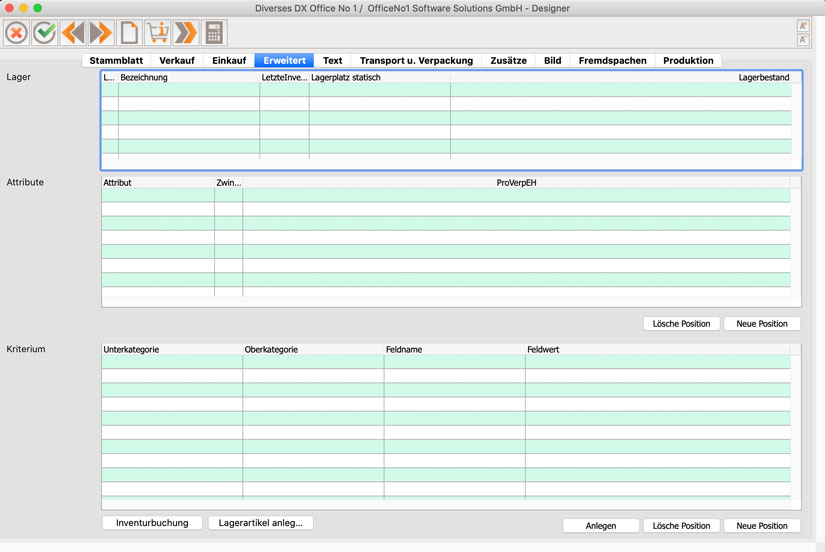Switch to the Text tab

(x=333, y=61)
